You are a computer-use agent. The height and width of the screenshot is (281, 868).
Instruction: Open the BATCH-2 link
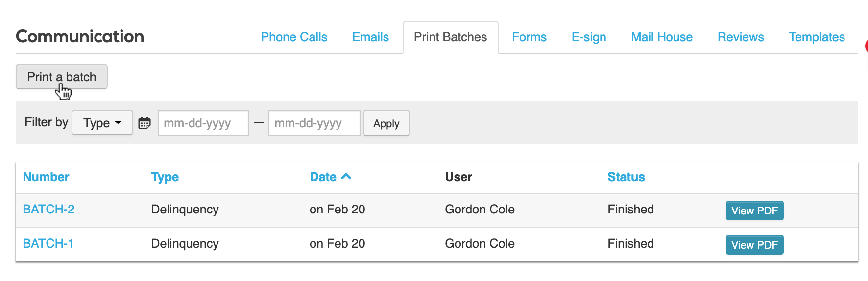[x=48, y=210]
